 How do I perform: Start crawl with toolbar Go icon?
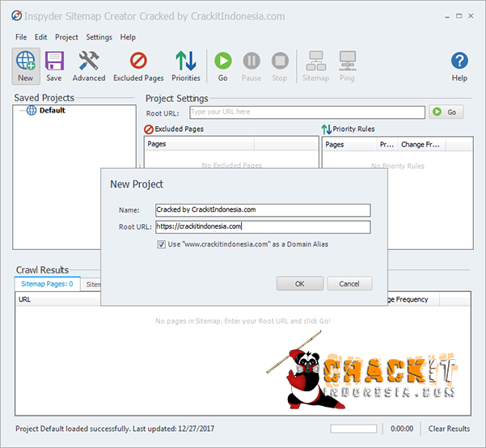[223, 66]
